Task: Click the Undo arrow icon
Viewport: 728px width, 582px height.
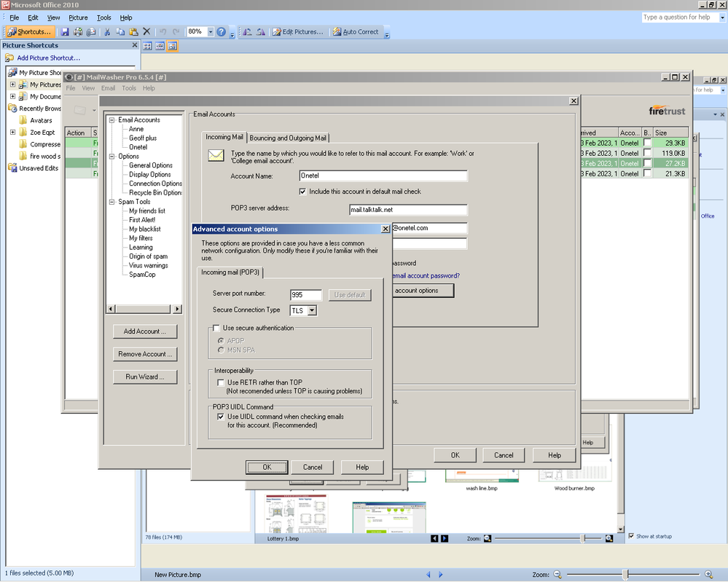Action: point(163,31)
